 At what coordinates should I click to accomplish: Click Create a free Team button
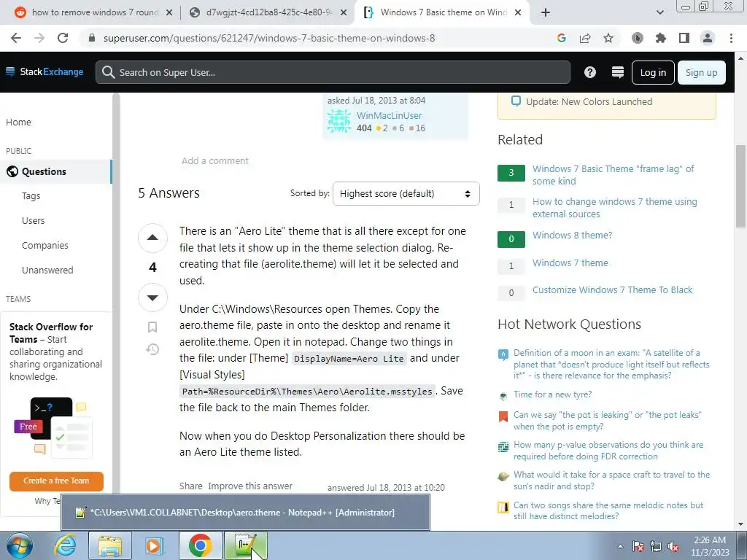(x=56, y=481)
